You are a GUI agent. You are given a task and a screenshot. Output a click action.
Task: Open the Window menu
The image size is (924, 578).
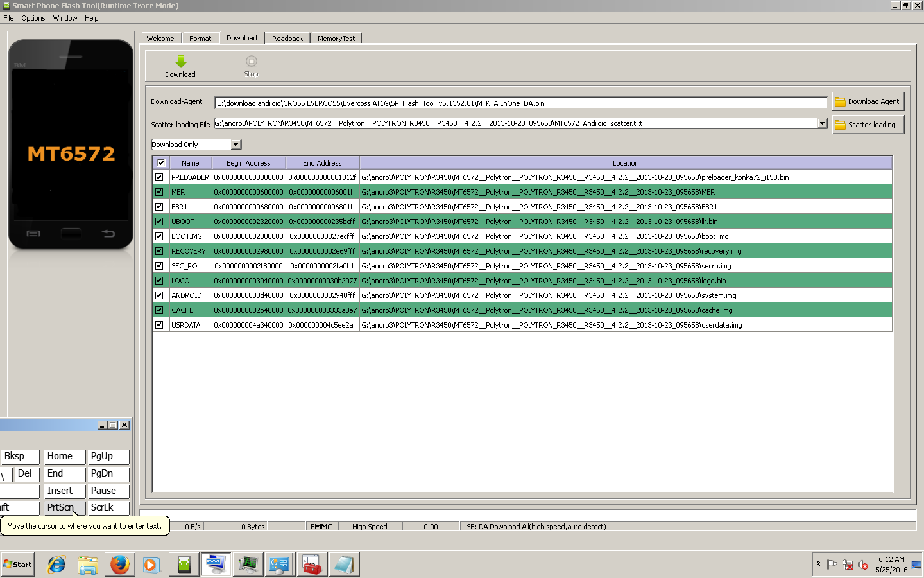[65, 18]
